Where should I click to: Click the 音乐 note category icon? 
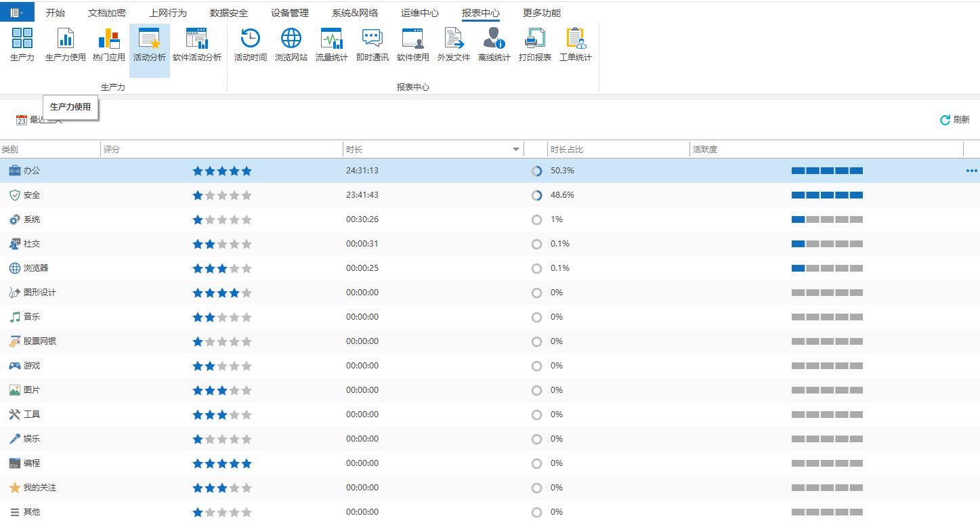click(x=15, y=317)
